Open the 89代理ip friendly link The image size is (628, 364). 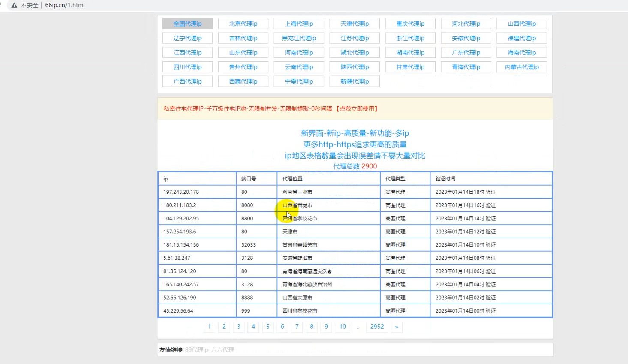click(x=197, y=350)
